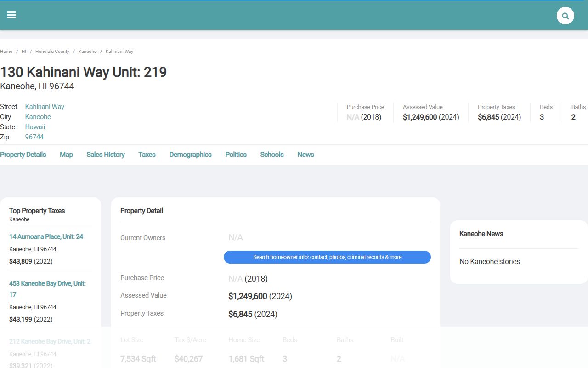Open 14 Aumoana Place, Unit: 24 listing
This screenshot has width=588, height=368.
point(46,236)
